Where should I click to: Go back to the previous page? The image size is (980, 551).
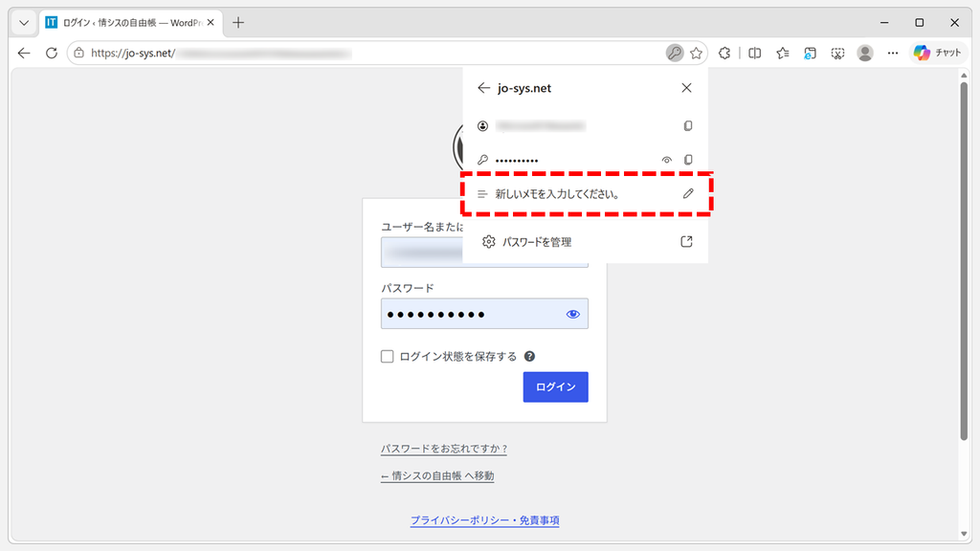pos(24,54)
